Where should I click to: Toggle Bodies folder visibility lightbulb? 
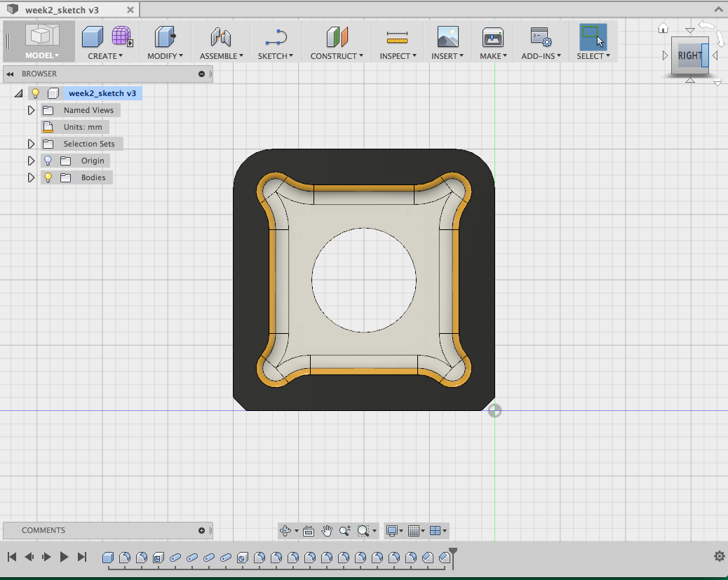(x=48, y=177)
